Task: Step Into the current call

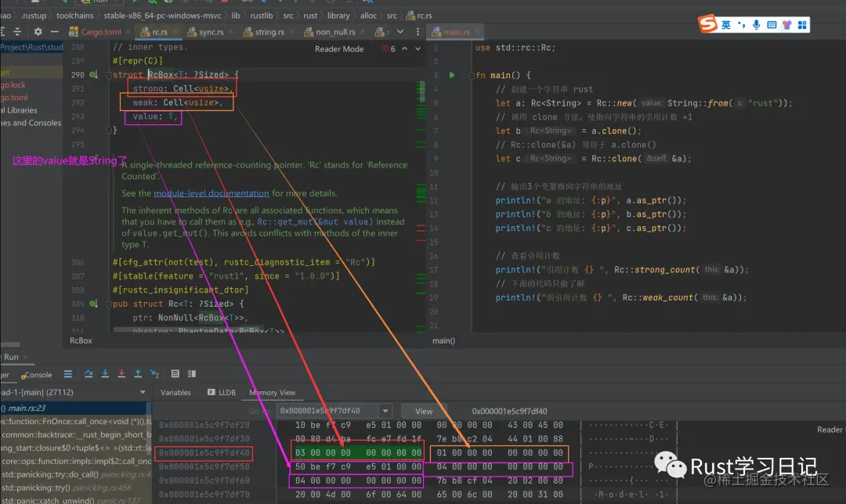Action: (105, 373)
